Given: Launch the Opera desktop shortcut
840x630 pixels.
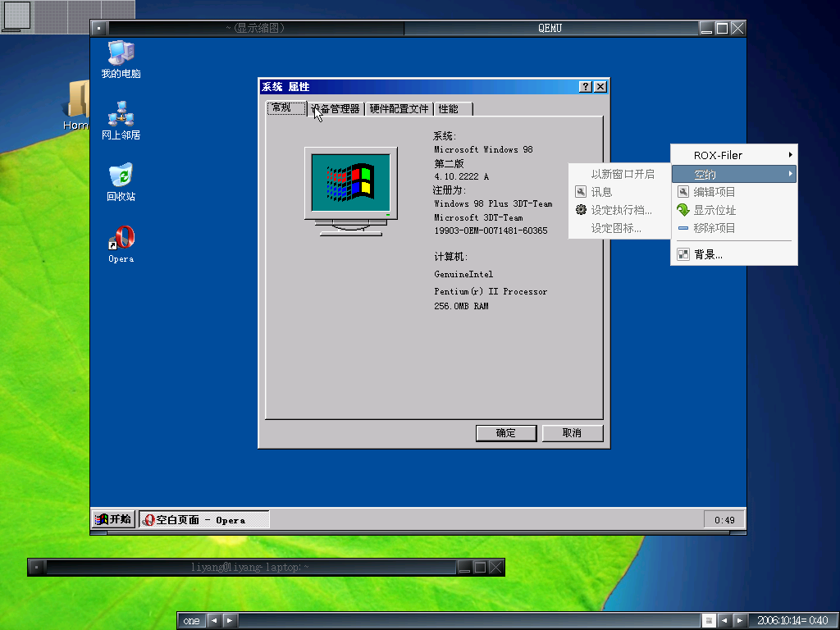Looking at the screenshot, I should click(x=121, y=244).
